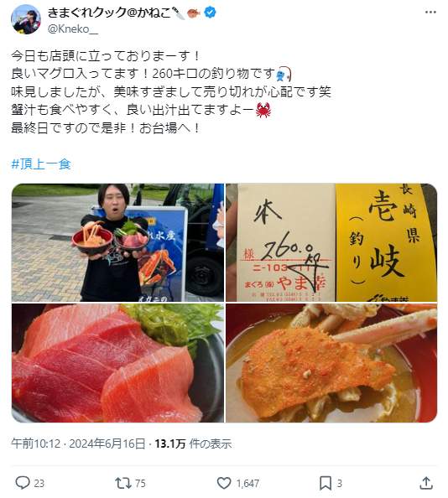Screen dimensions: 448x498
Task: Open the author's profile avatar
Action: (26, 19)
